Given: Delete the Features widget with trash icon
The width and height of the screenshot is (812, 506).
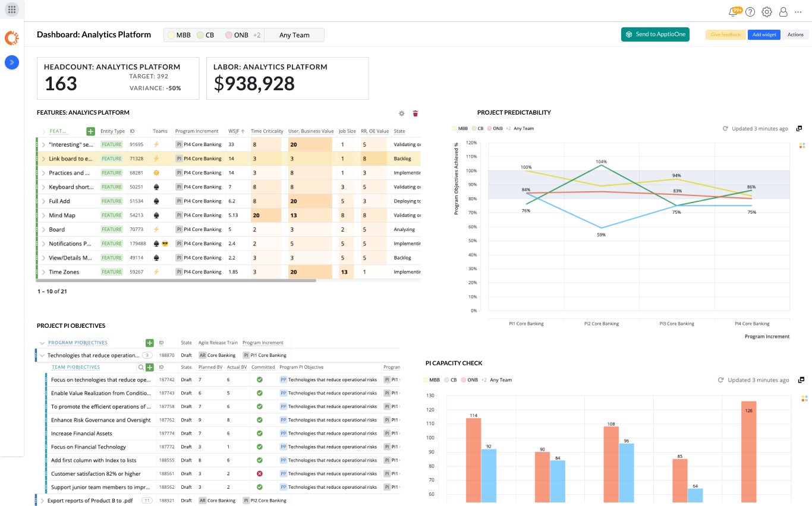Looking at the screenshot, I should 416,113.
